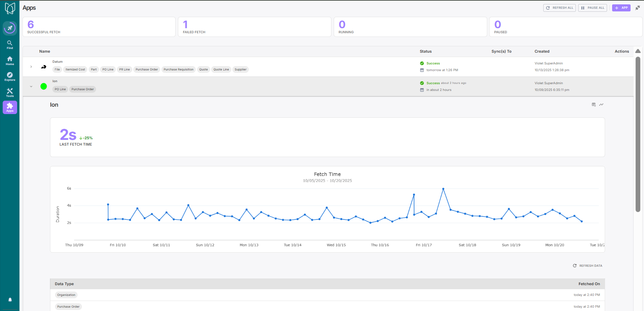
Task: Click the Datum app logo icon
Action: click(x=44, y=67)
